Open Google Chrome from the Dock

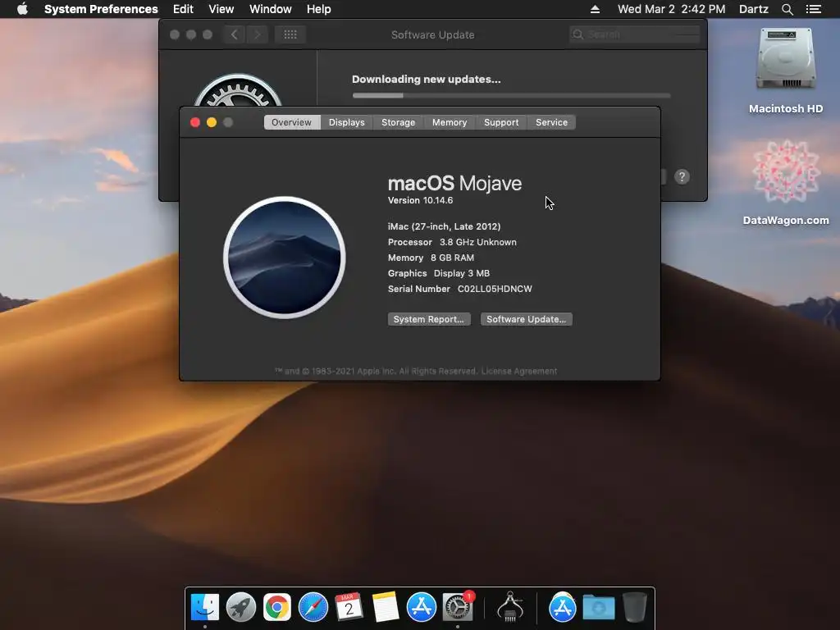[276, 607]
